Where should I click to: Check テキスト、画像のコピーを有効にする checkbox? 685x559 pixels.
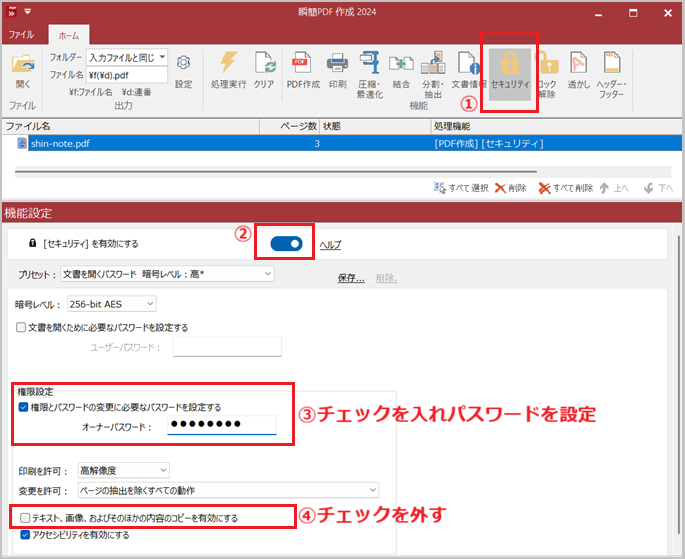(x=25, y=518)
